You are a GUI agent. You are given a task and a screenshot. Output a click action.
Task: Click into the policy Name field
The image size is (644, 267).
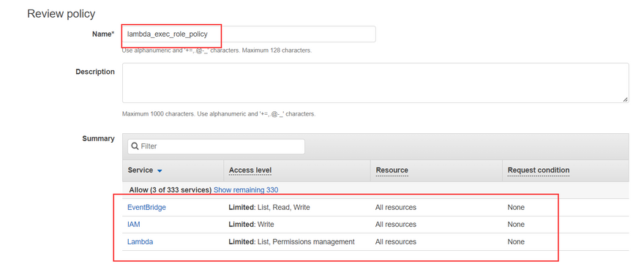pyautogui.click(x=249, y=34)
